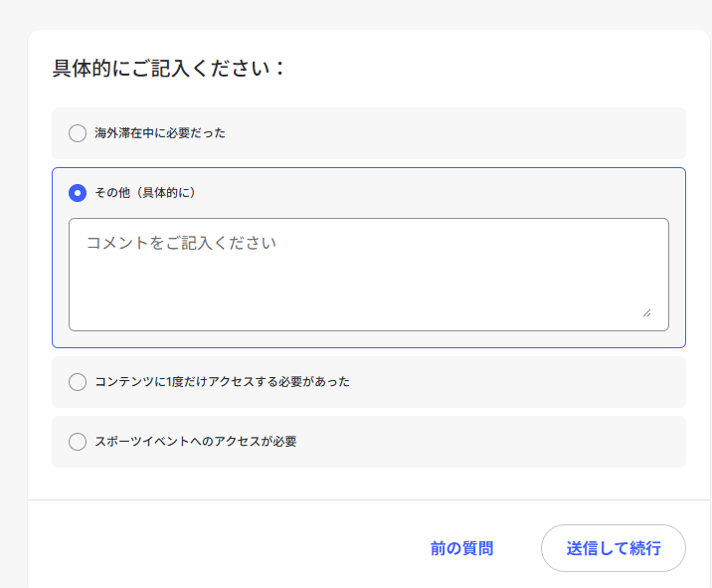Image resolution: width=712 pixels, height=588 pixels.
Task: Click the 具体的にご記入ください heading text
Action: [x=168, y=69]
